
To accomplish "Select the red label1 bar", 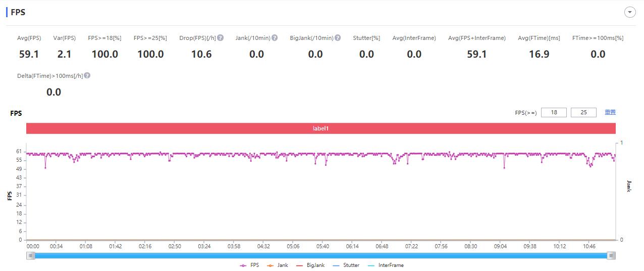I will click(321, 128).
